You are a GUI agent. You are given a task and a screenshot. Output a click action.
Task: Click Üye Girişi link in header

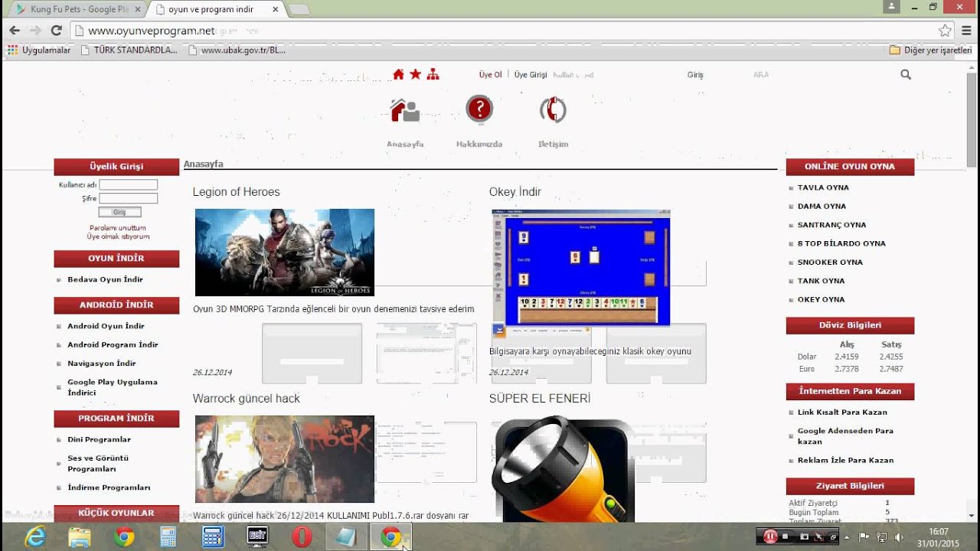click(531, 75)
